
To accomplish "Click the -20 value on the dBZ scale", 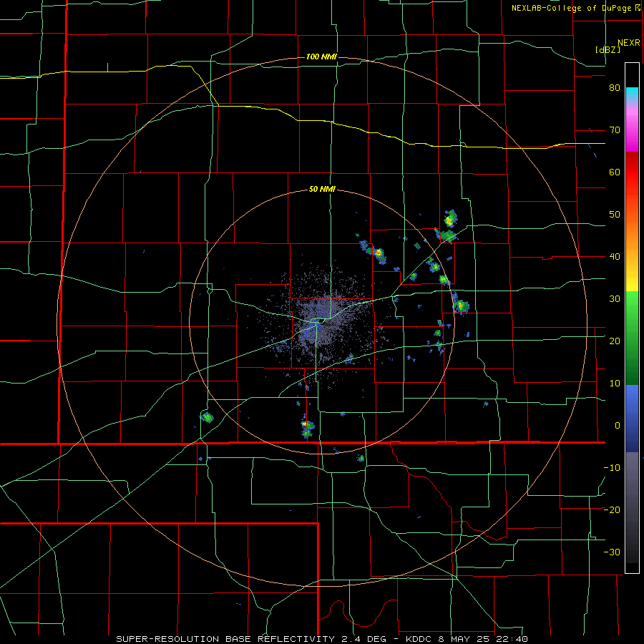I will [x=612, y=510].
